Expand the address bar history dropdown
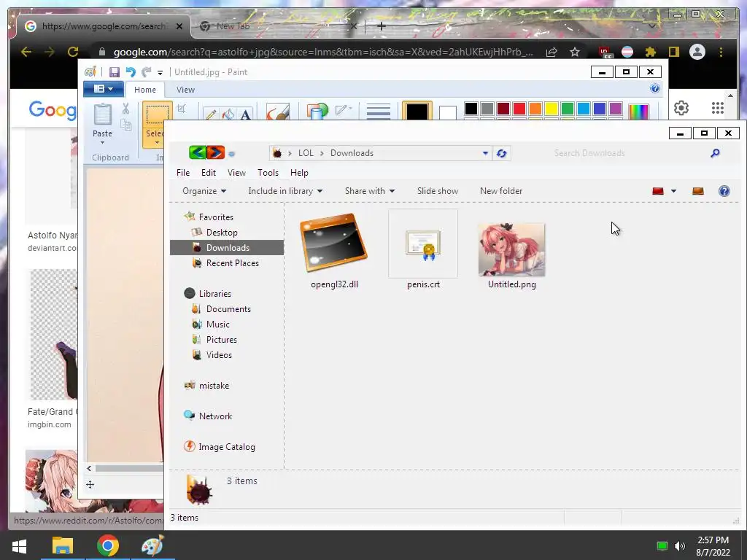Viewport: 747px width, 560px height. pyautogui.click(x=485, y=153)
